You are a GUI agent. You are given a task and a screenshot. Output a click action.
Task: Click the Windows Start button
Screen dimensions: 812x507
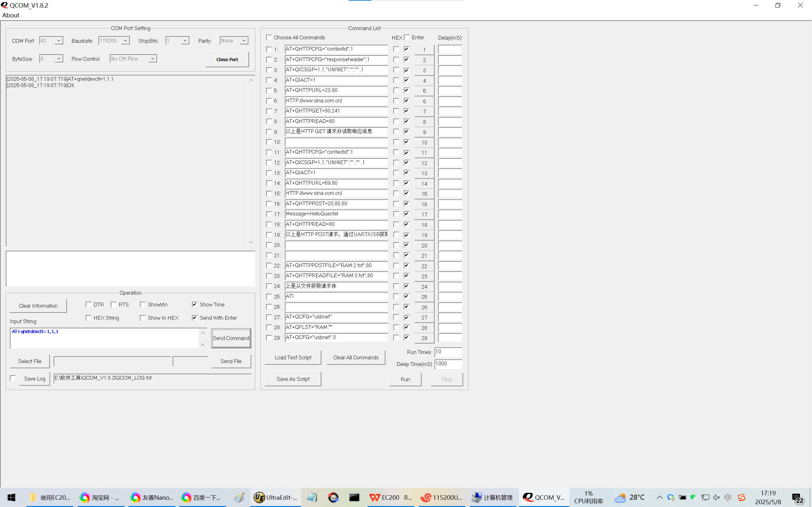point(11,497)
